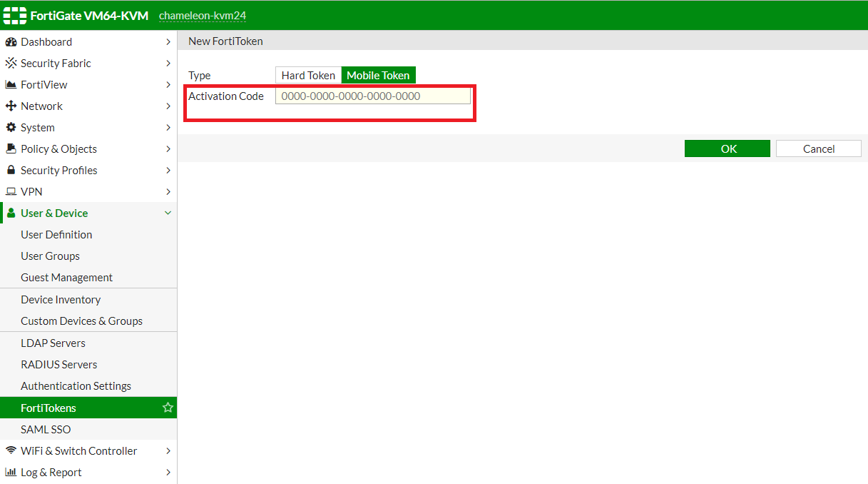Click the Security Fabric icon
Image resolution: width=868 pixels, height=484 pixels.
pyautogui.click(x=11, y=64)
